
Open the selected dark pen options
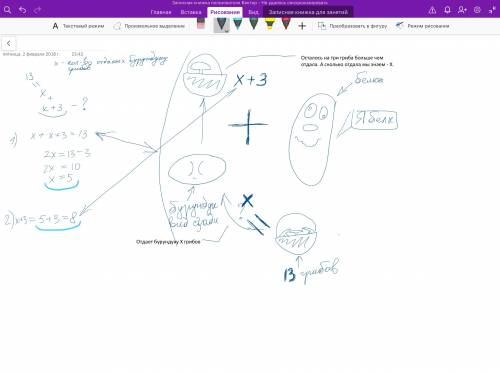(222, 25)
